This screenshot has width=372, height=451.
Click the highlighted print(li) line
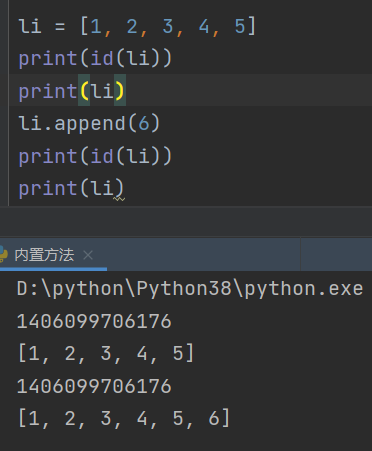tap(71, 91)
